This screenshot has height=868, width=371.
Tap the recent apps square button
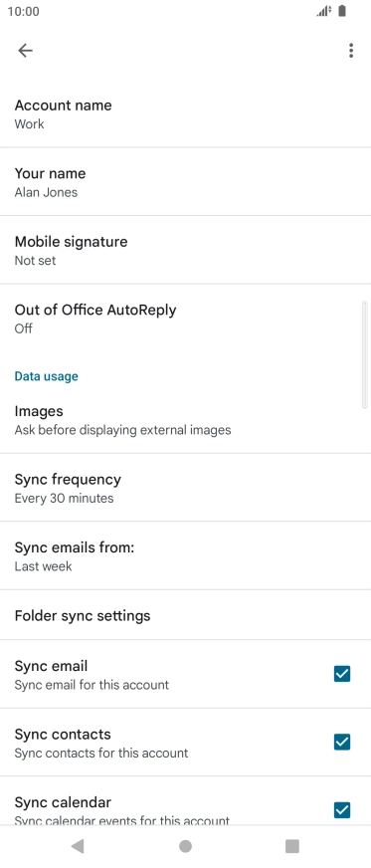pyautogui.click(x=292, y=846)
